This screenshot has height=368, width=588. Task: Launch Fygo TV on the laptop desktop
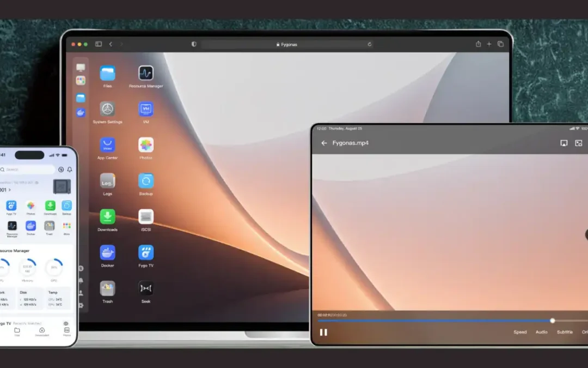pyautogui.click(x=146, y=253)
